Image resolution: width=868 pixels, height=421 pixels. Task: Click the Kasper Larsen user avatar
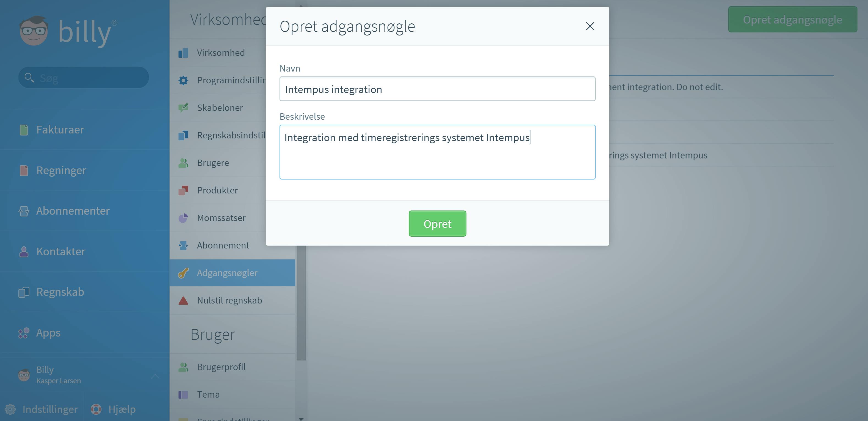(x=24, y=375)
